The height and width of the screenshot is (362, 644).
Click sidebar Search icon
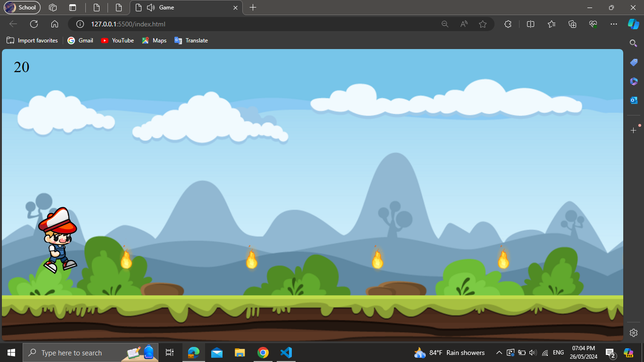[634, 43]
